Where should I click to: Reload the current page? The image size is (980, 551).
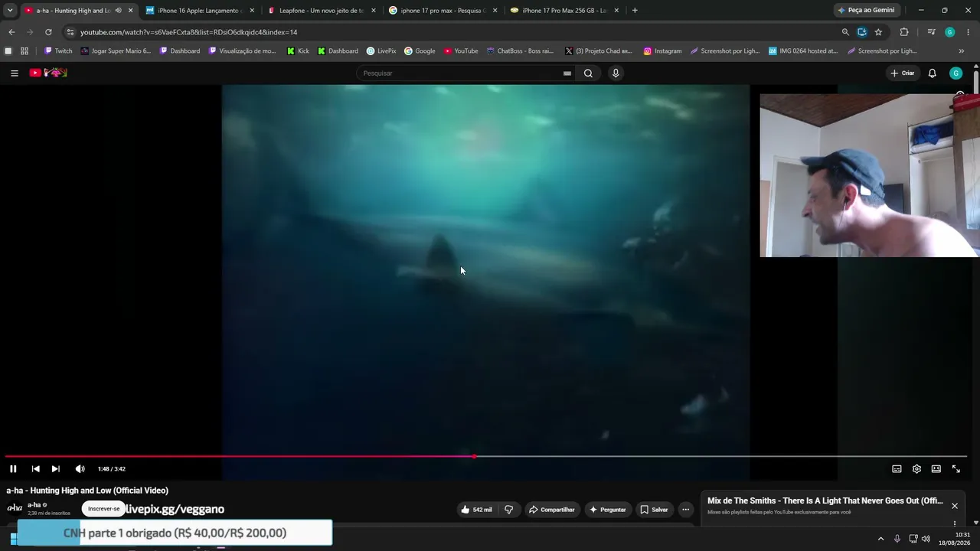pyautogui.click(x=48, y=32)
